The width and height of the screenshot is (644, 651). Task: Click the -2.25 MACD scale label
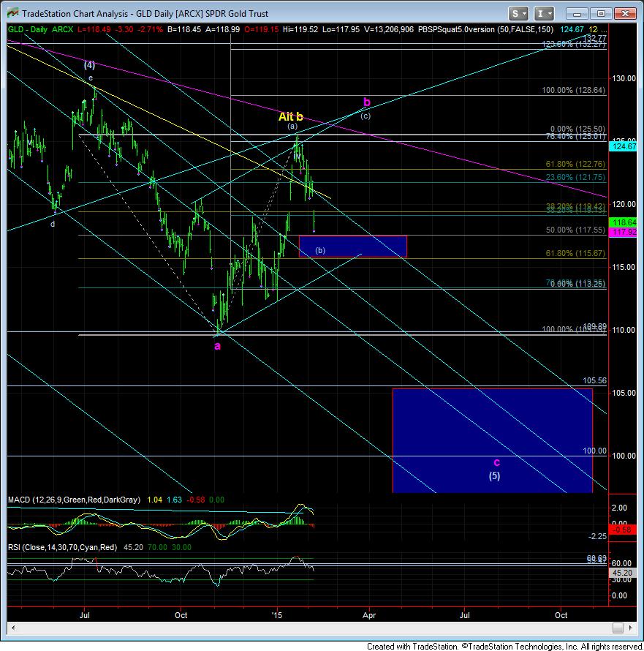(x=597, y=537)
